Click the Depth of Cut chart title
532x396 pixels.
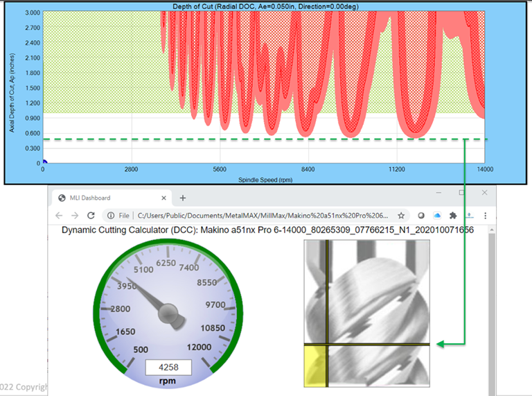(265, 6)
